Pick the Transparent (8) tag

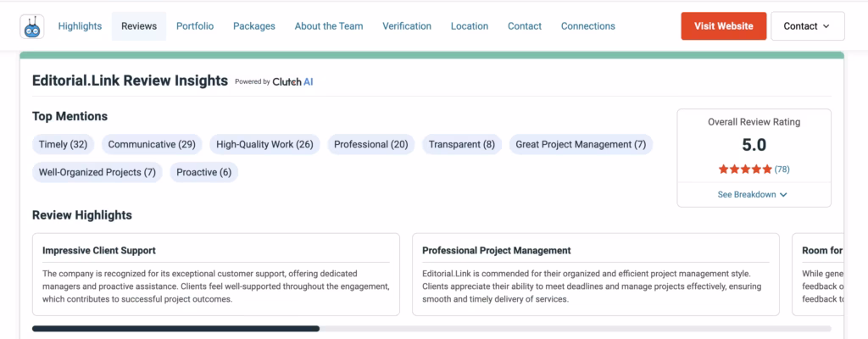click(x=462, y=145)
